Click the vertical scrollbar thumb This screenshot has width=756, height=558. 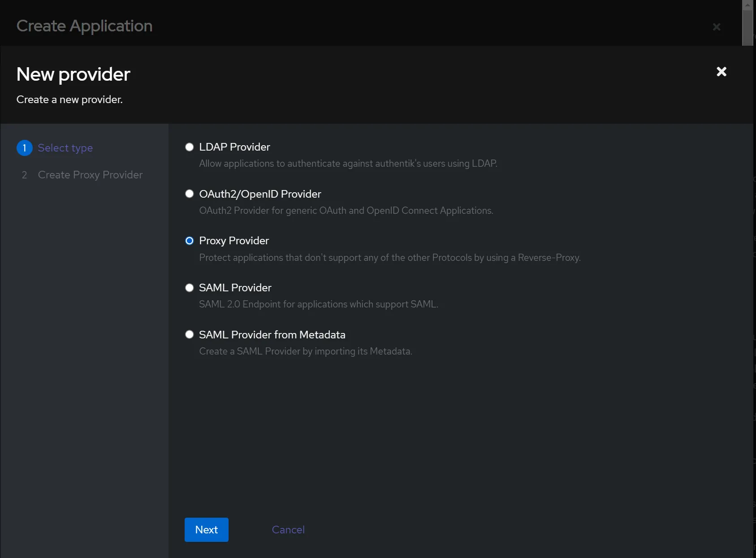pos(747,27)
